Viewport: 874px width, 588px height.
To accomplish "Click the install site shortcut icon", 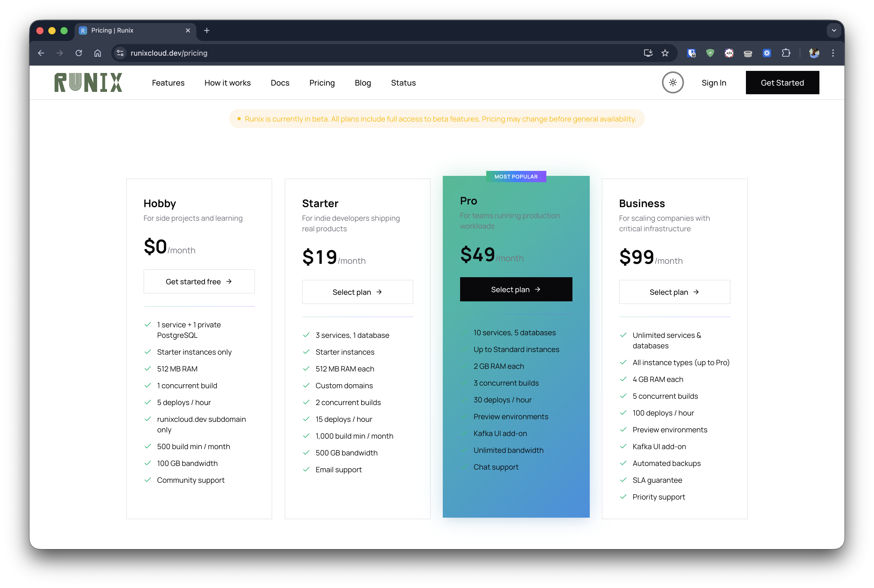I will [x=648, y=53].
